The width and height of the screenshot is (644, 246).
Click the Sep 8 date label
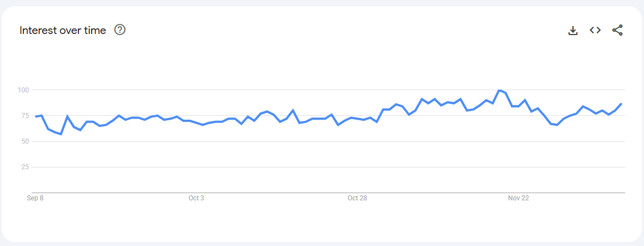tap(35, 198)
